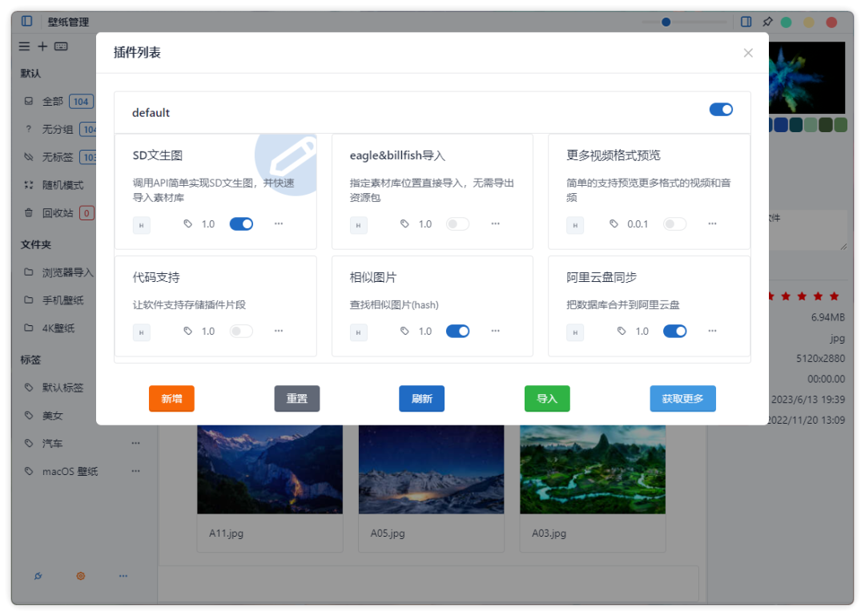Viewport: 865px width, 616px height.
Task: Enable the 更多视频格式预览 plugin switch
Action: (x=674, y=223)
